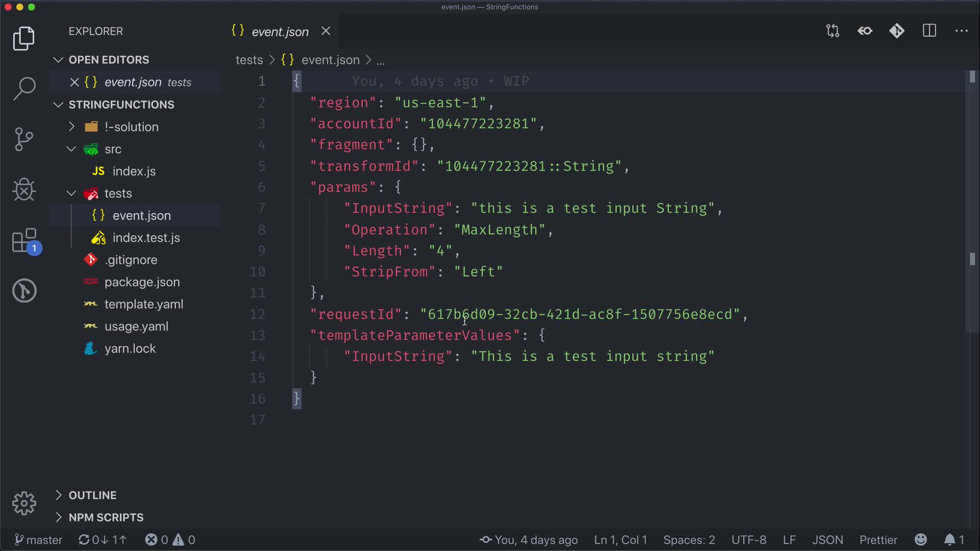The width and height of the screenshot is (980, 551).
Task: Click the master branch status item
Action: pyautogui.click(x=38, y=540)
